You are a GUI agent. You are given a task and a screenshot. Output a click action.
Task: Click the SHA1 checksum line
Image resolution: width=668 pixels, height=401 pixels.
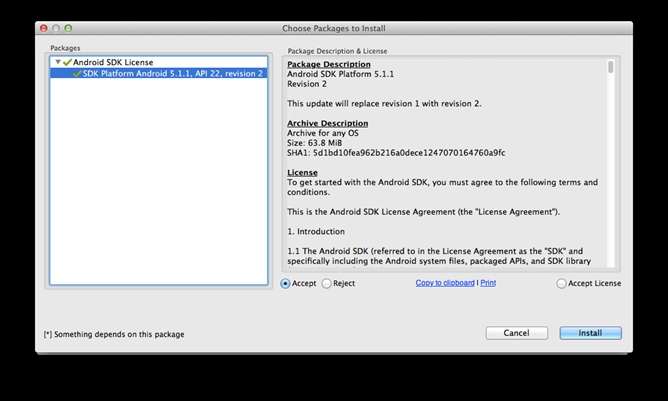[396, 153]
